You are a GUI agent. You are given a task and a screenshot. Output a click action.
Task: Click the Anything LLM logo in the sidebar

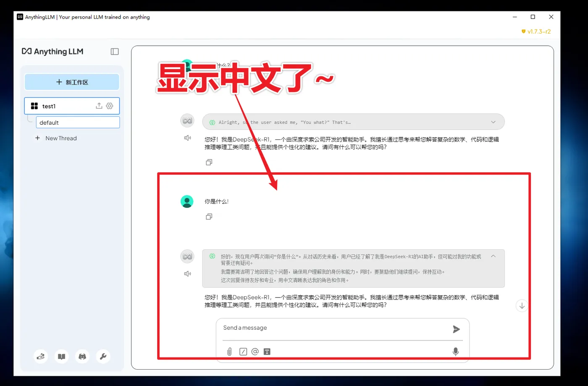(52, 51)
